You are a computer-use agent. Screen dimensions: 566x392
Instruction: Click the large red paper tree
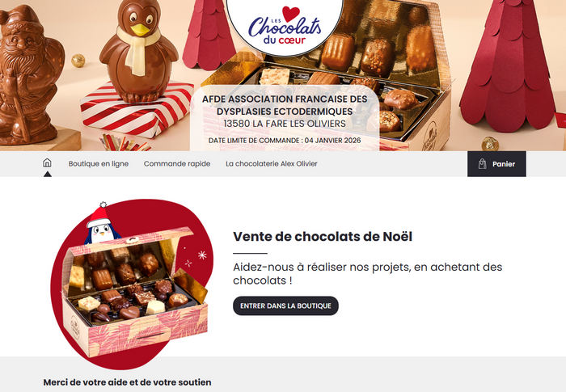pyautogui.click(x=509, y=69)
